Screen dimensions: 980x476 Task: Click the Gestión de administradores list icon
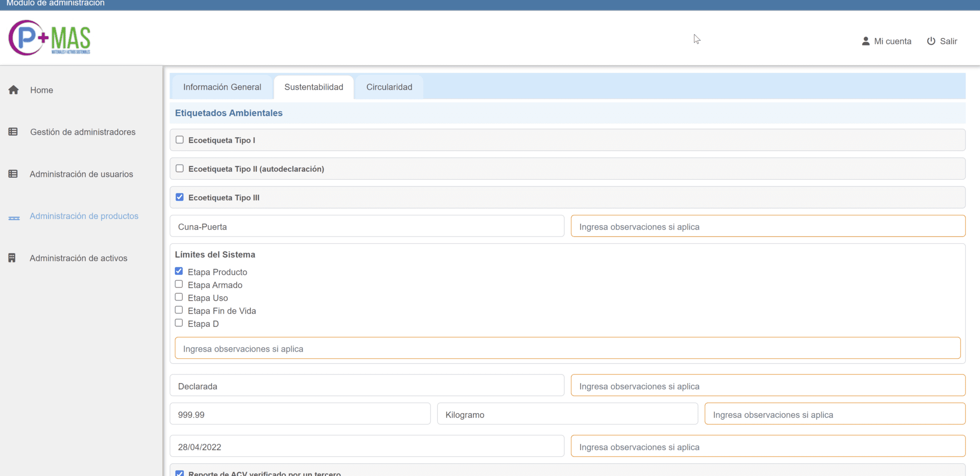click(13, 132)
